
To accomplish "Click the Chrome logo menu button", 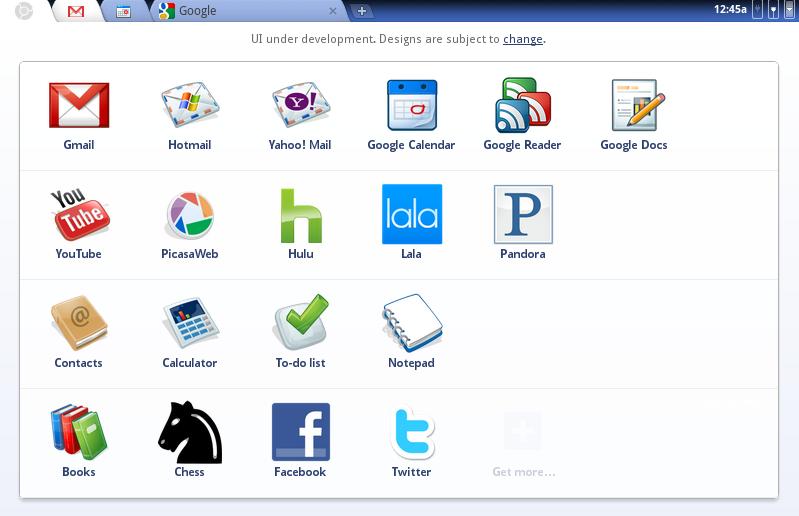I will [x=23, y=10].
